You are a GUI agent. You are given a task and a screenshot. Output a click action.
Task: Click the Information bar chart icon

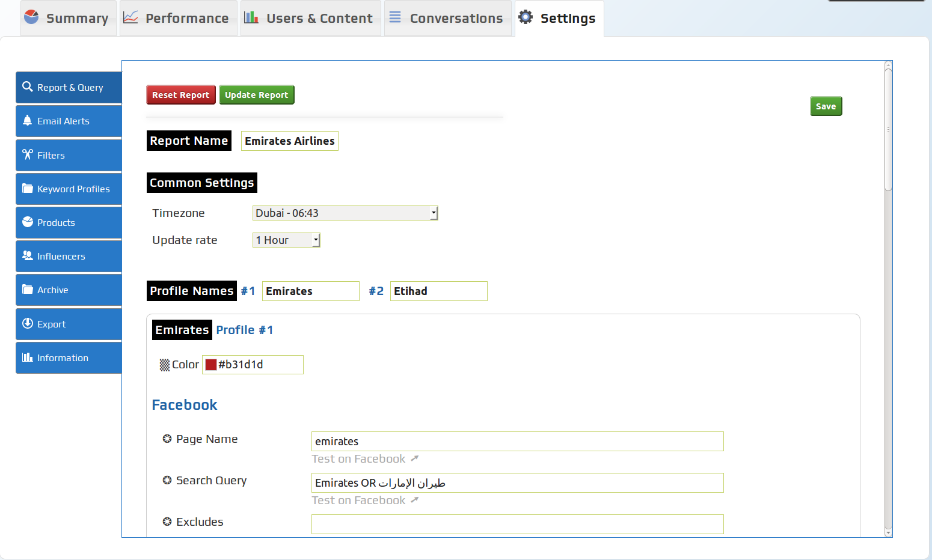[x=27, y=357]
